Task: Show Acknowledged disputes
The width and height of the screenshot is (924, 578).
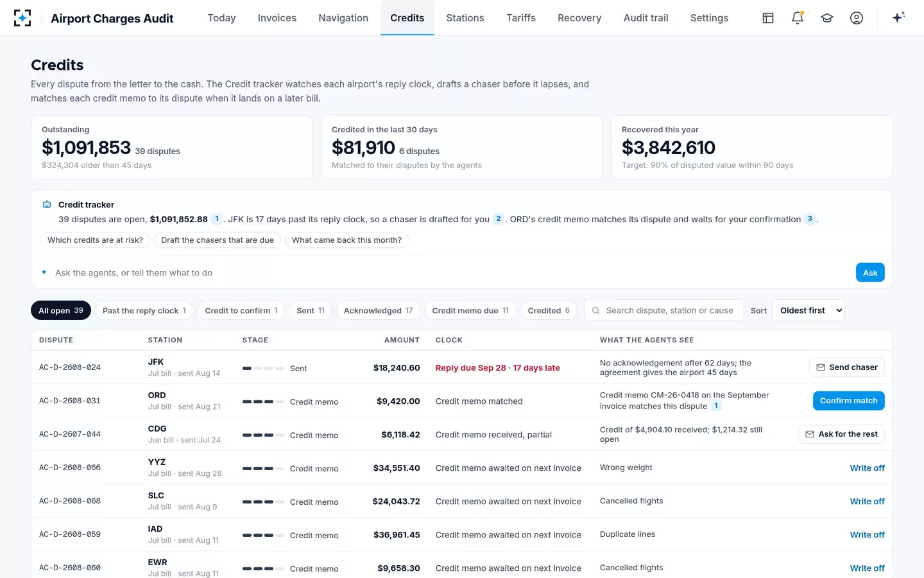Action: click(379, 310)
